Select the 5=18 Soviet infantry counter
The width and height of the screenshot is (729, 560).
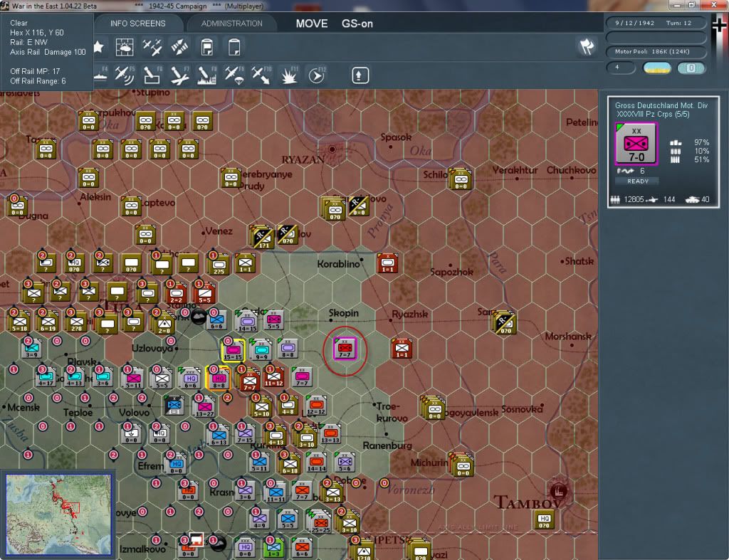click(x=19, y=322)
